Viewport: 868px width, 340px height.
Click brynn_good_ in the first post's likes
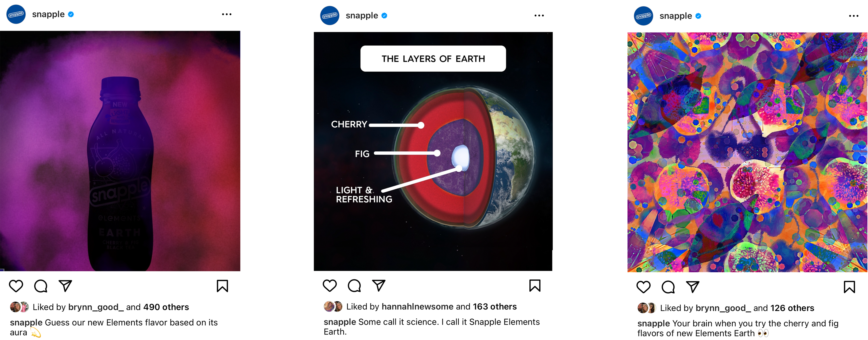click(x=96, y=307)
